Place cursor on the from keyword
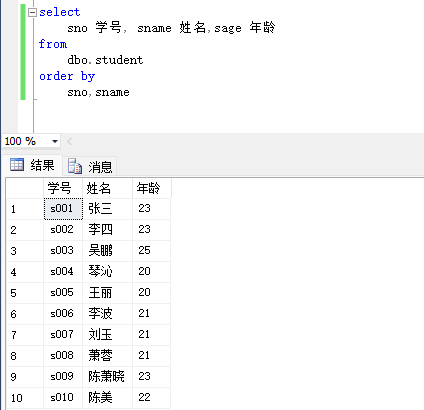 pyautogui.click(x=53, y=44)
